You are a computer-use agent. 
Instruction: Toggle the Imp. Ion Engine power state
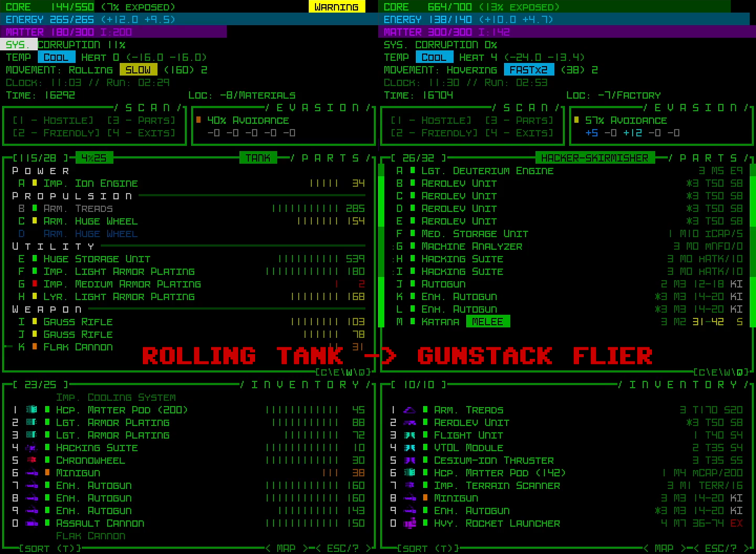click(34, 183)
